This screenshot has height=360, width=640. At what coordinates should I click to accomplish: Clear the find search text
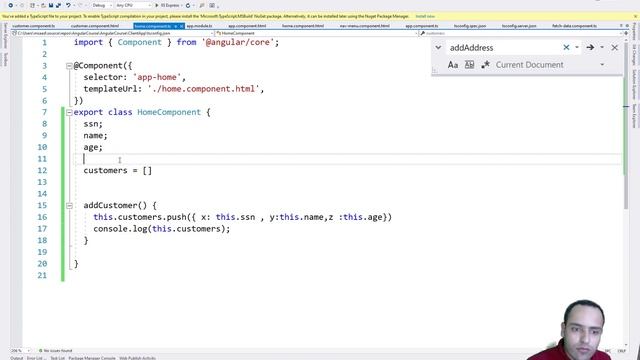[x=566, y=48]
